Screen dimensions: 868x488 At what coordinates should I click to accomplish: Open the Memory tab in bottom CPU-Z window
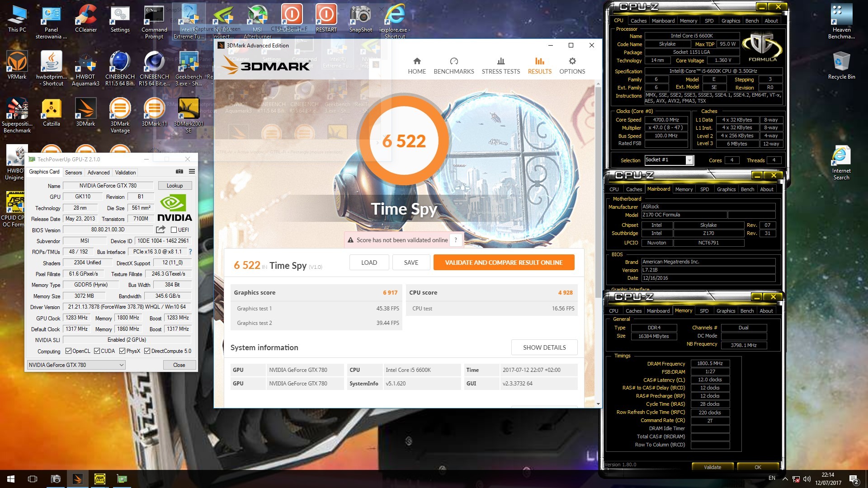(684, 310)
